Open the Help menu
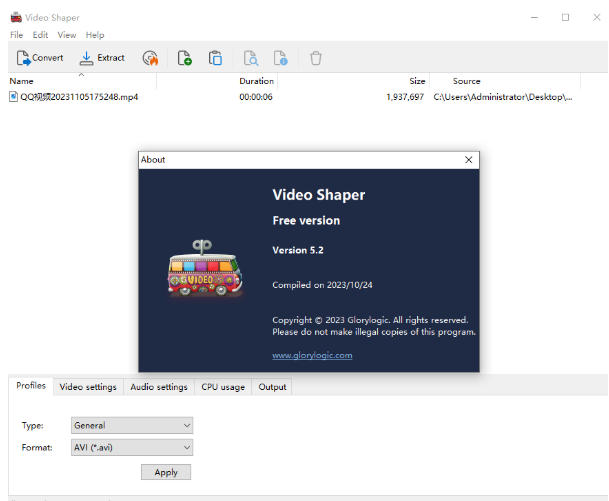Image resolution: width=609 pixels, height=501 pixels. (95, 35)
